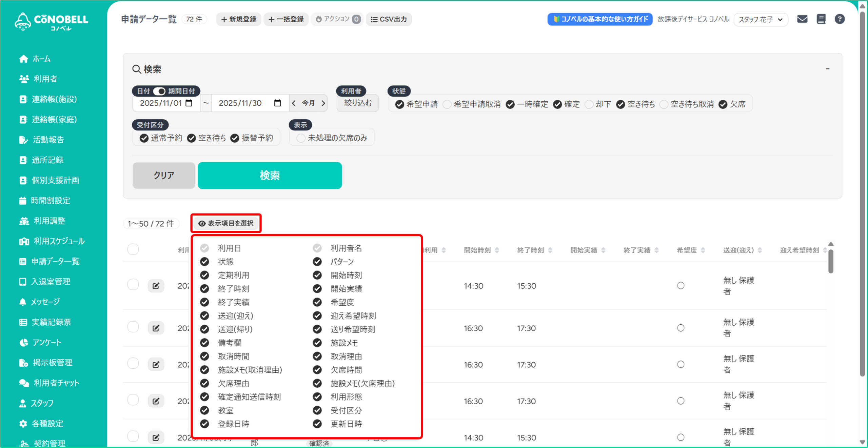Screen dimensions: 868x448
Task: Open calendar picker for start date 2025/11/01
Action: tap(189, 103)
